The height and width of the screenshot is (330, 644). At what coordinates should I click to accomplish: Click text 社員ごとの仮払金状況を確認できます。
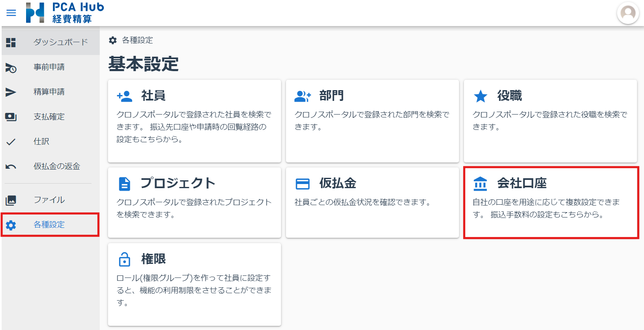(363, 202)
